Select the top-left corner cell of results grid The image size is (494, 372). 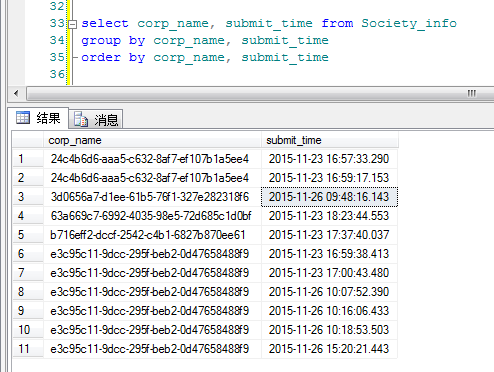point(28,140)
